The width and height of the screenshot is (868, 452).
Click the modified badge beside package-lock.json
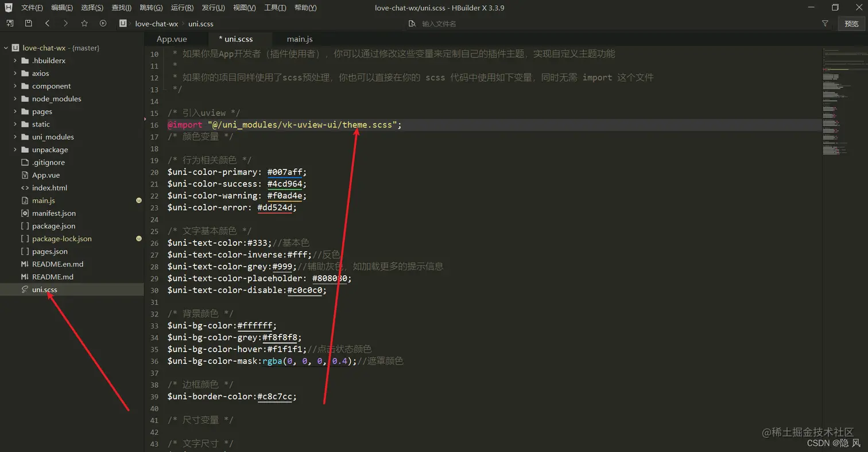[x=139, y=238]
